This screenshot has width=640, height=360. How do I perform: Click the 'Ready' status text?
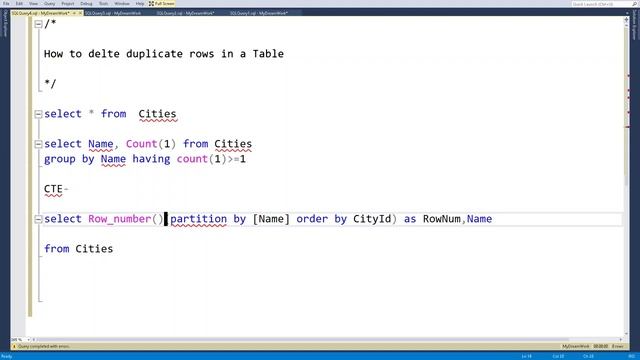point(7,356)
